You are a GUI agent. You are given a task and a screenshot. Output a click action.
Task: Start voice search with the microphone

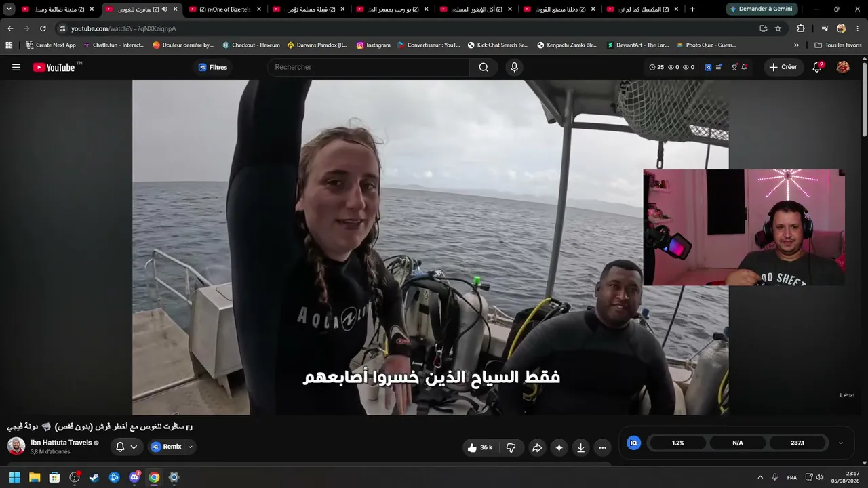pos(514,67)
